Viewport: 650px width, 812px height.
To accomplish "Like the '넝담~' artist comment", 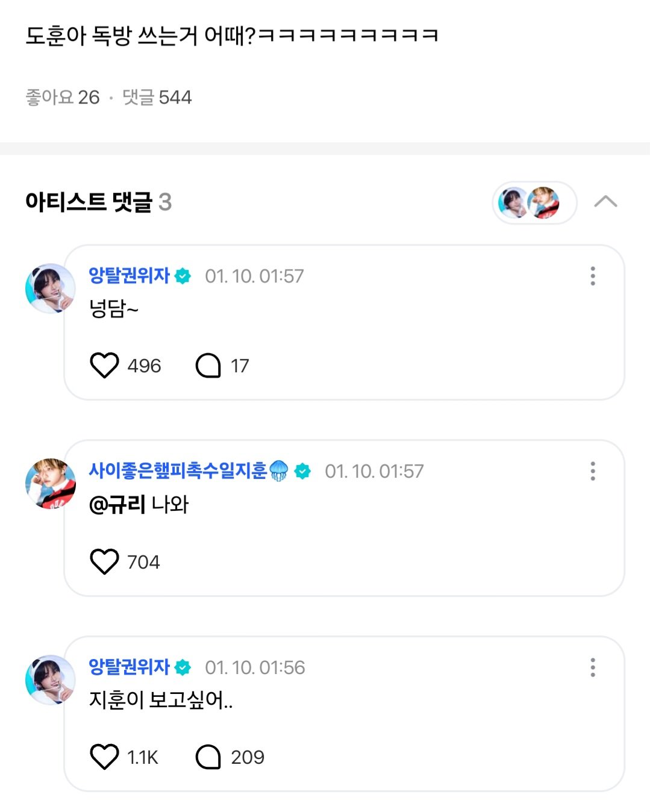I will 104,365.
